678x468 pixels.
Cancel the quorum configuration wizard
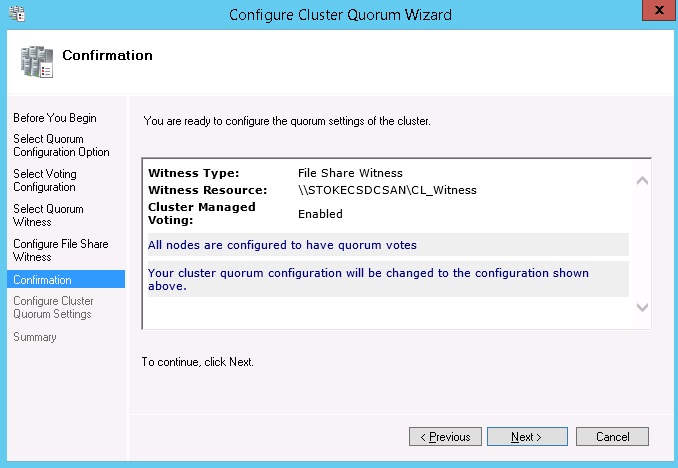pyautogui.click(x=612, y=437)
